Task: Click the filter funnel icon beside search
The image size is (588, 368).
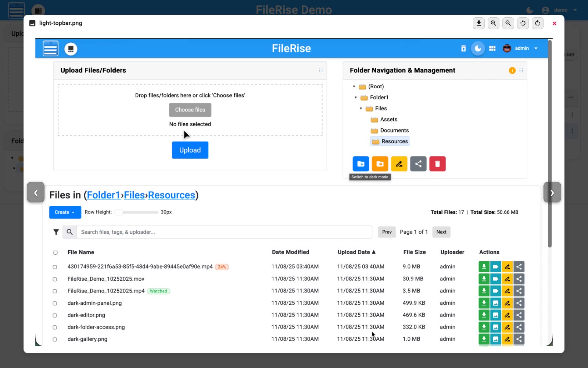Action: [x=56, y=232]
